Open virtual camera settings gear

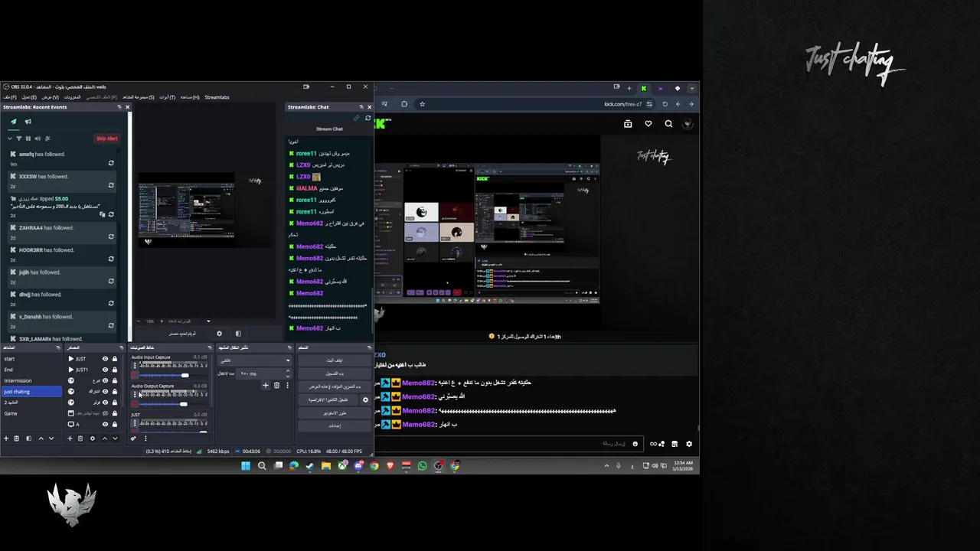point(365,399)
